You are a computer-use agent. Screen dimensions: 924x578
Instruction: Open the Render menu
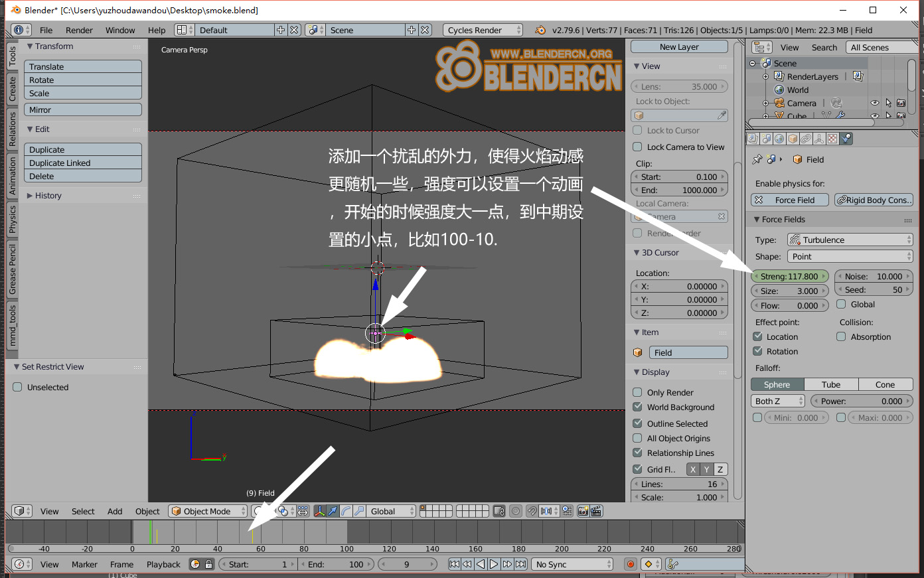(x=79, y=30)
